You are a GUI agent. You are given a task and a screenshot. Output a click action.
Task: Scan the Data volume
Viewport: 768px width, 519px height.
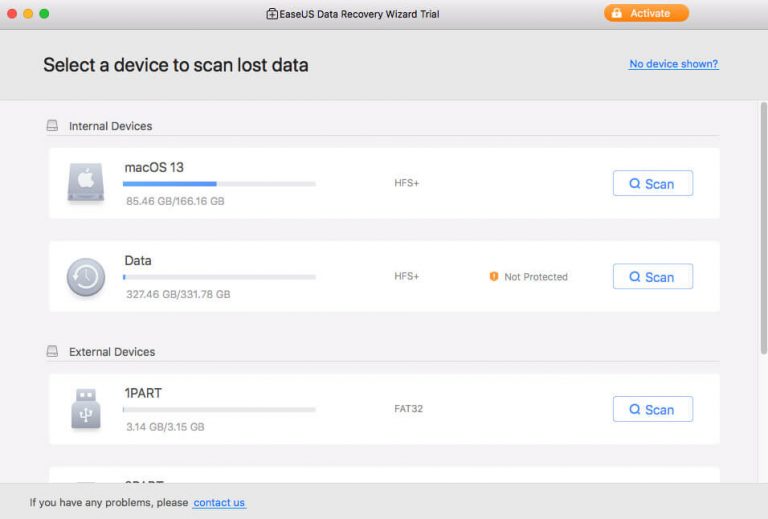point(652,277)
